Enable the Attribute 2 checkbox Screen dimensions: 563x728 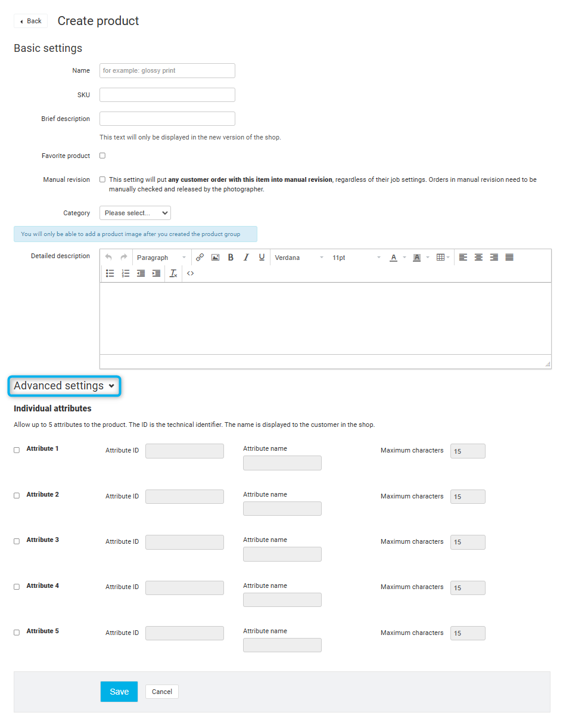point(17,495)
